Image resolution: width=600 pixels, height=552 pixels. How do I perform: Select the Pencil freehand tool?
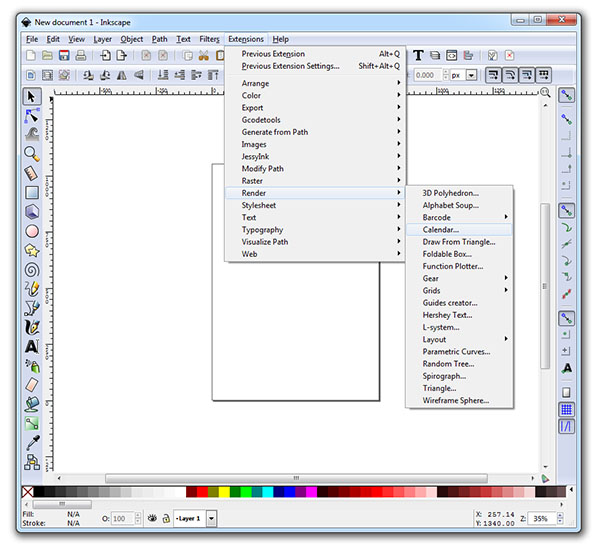[x=32, y=289]
